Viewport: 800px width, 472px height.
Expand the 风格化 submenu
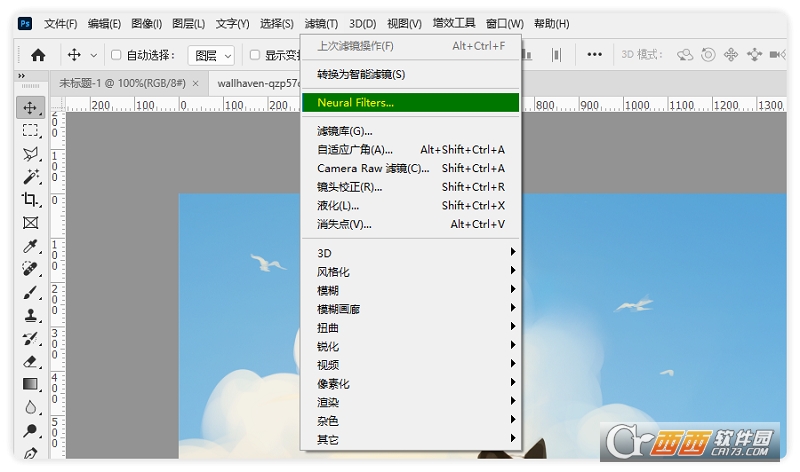[411, 271]
